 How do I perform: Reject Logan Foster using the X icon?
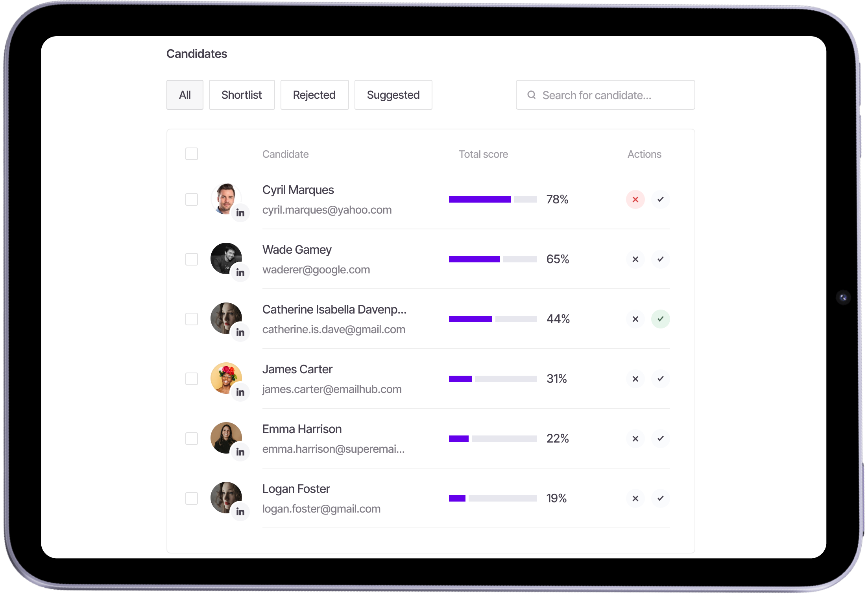(x=635, y=498)
